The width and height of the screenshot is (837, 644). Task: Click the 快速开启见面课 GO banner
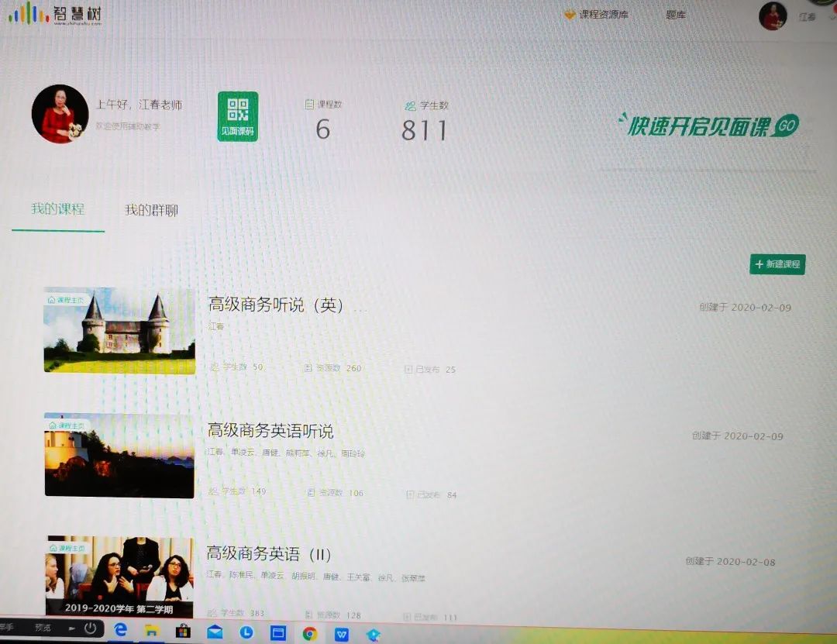(708, 126)
